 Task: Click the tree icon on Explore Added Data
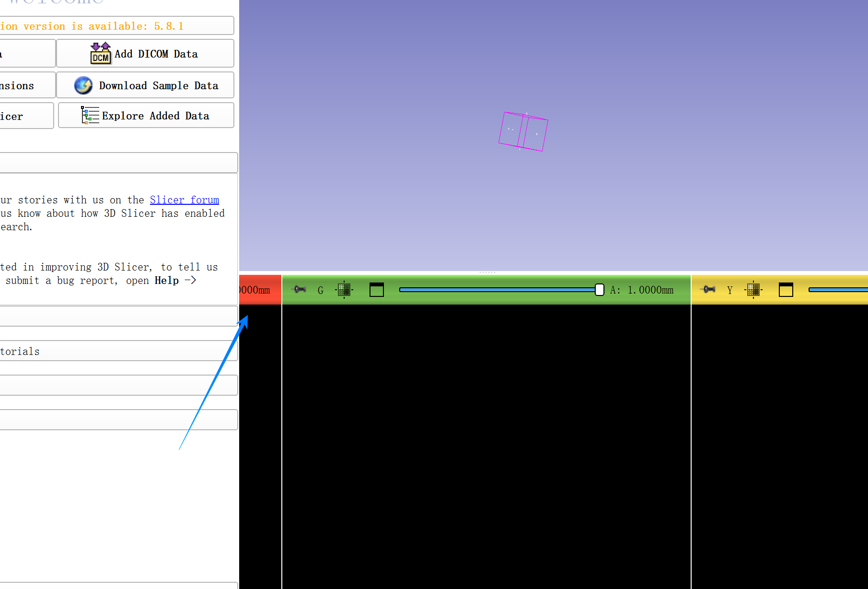pos(90,116)
